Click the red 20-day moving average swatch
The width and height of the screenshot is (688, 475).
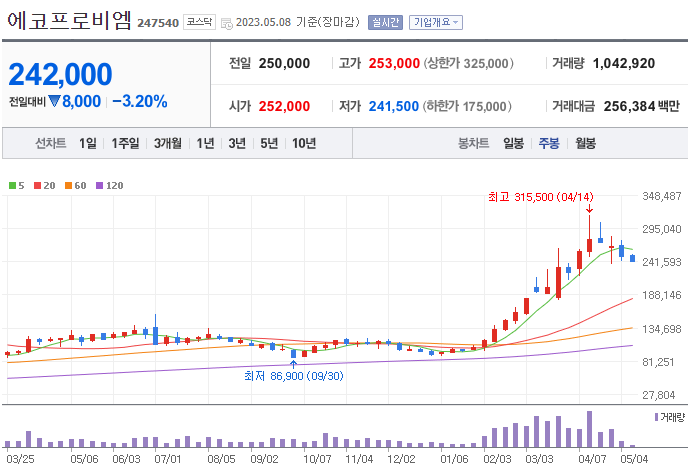37,186
